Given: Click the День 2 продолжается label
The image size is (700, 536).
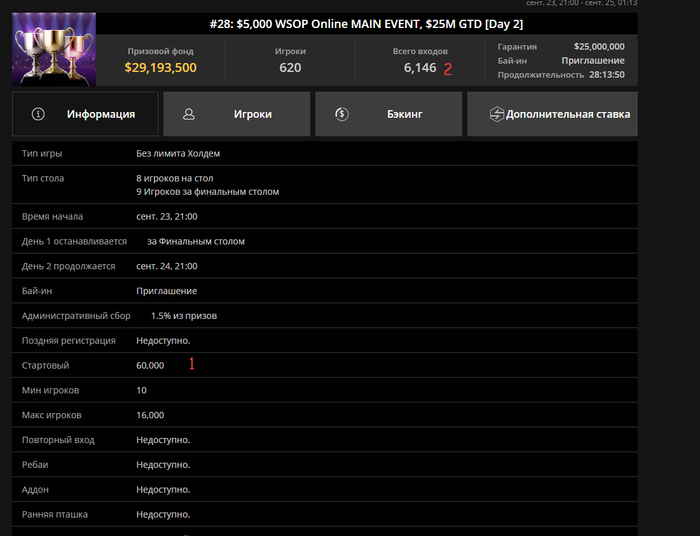Looking at the screenshot, I should [x=68, y=266].
